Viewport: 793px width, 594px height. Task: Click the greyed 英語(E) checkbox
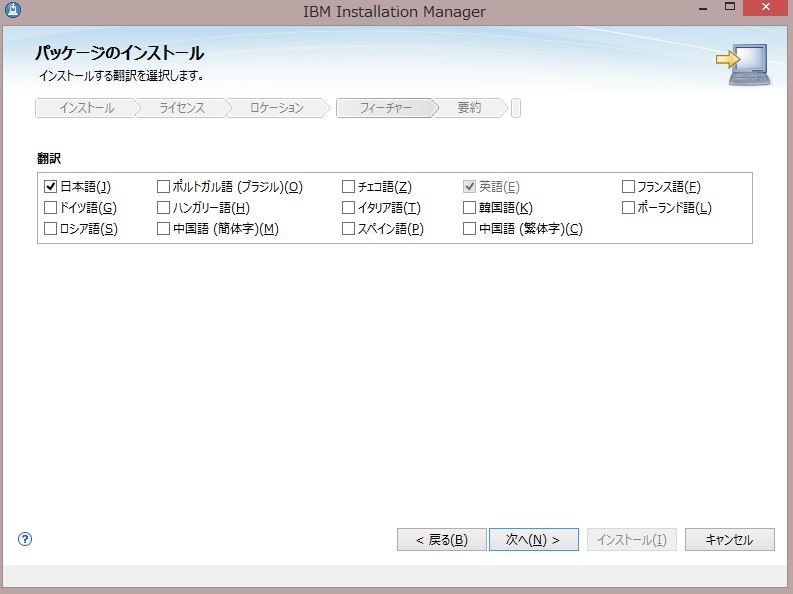pyautogui.click(x=469, y=187)
